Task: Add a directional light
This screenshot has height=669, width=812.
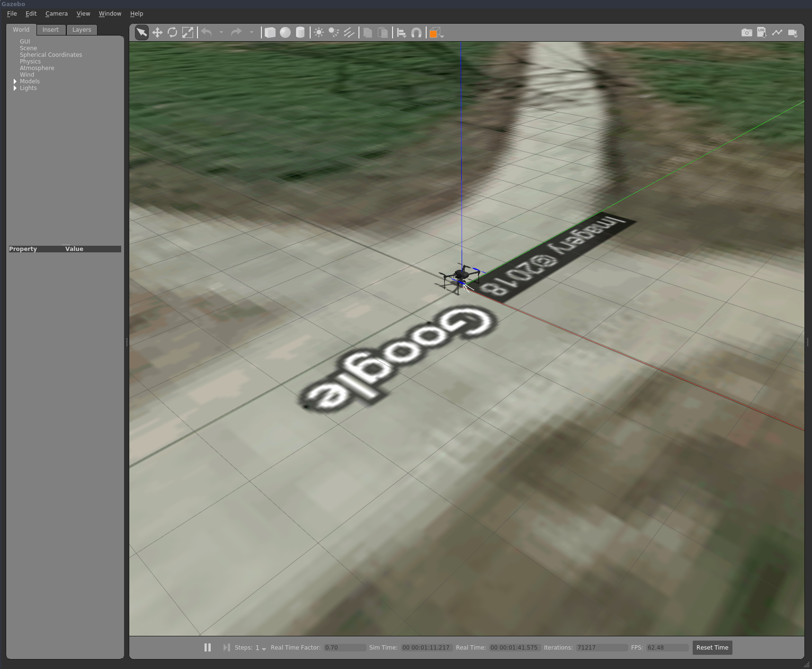Action: [349, 33]
